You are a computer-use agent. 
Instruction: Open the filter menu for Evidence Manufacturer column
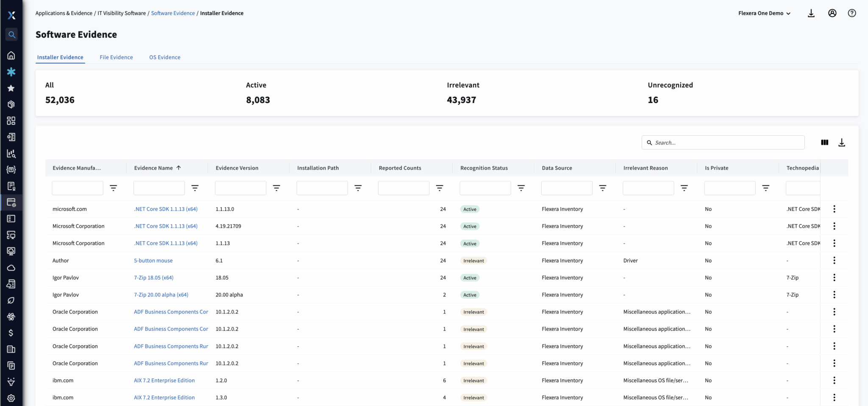(113, 188)
